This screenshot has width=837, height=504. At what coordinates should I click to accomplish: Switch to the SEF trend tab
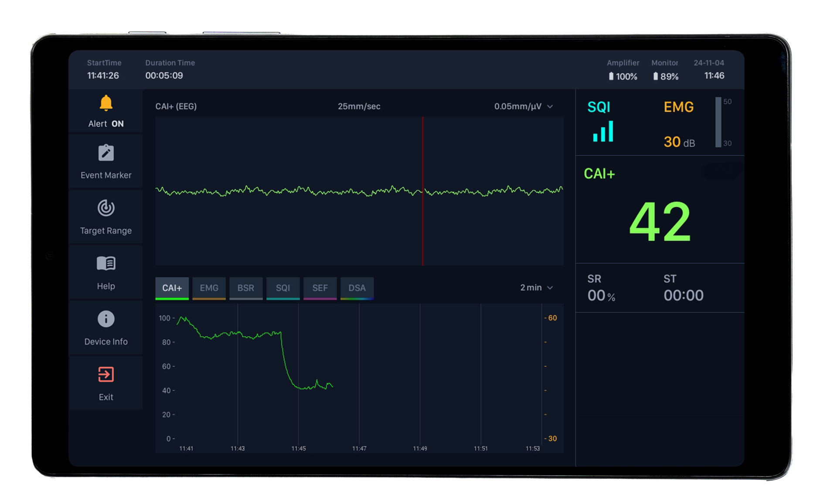pos(320,288)
